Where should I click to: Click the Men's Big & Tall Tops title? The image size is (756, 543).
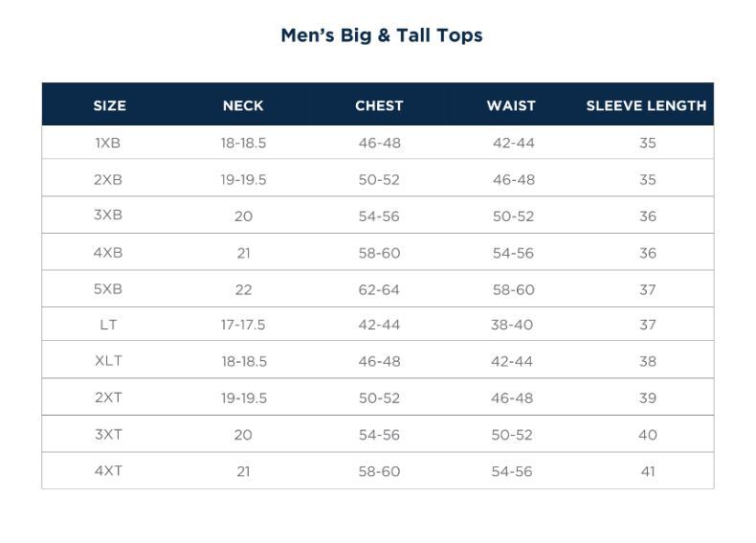click(381, 35)
